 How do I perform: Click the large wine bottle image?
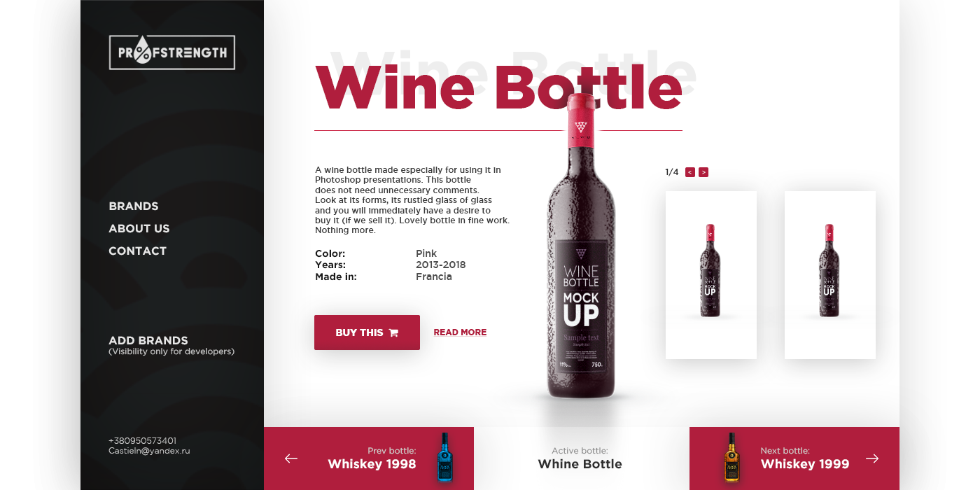tap(581, 246)
